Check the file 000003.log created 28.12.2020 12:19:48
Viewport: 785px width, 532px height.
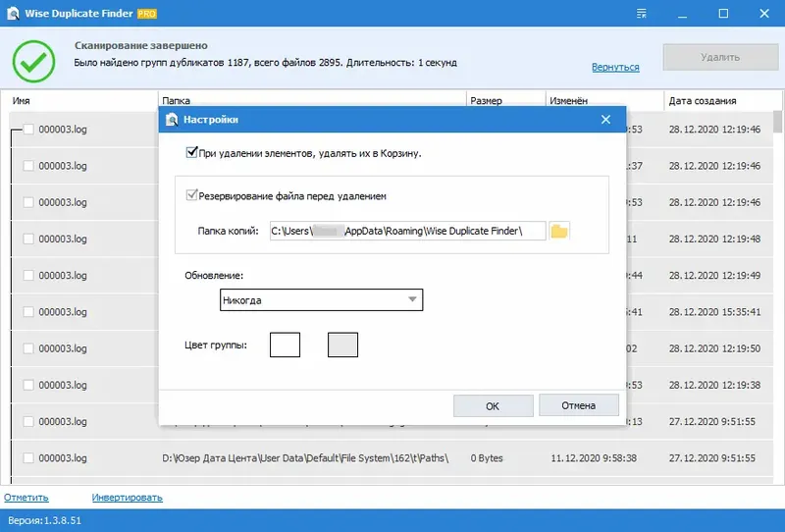[28, 239]
